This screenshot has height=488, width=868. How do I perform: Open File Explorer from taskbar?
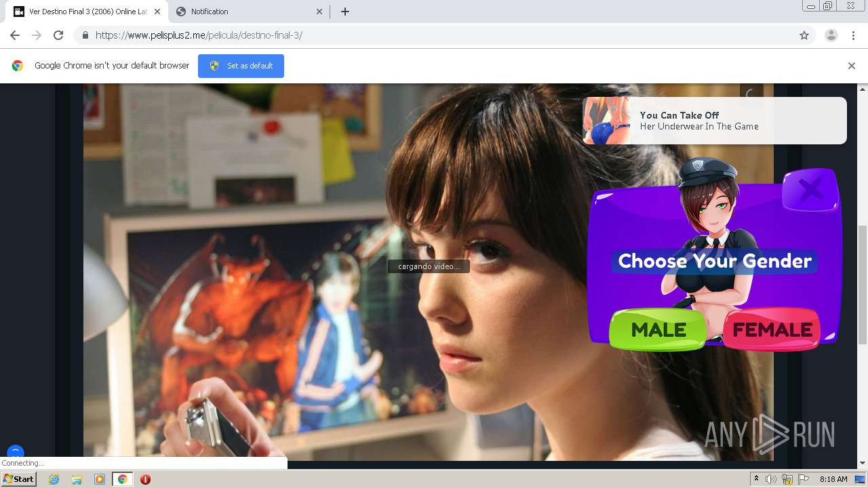pyautogui.click(x=77, y=479)
